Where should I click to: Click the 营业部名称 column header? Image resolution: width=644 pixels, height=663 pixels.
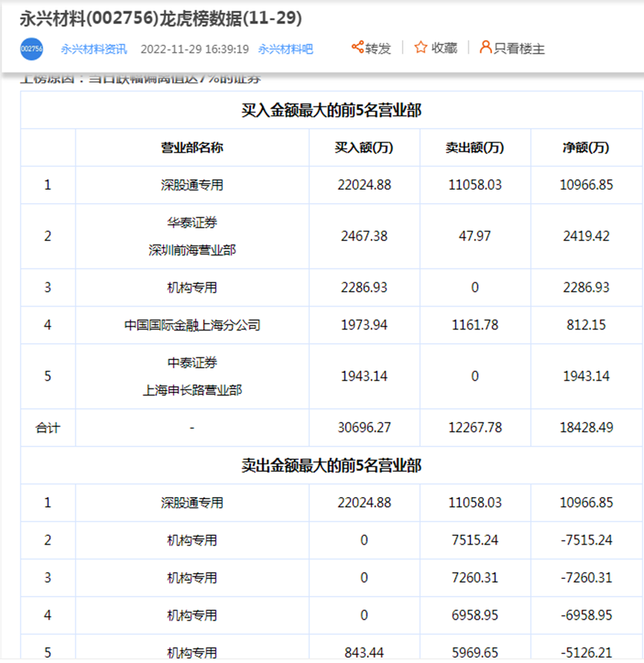pyautogui.click(x=192, y=147)
